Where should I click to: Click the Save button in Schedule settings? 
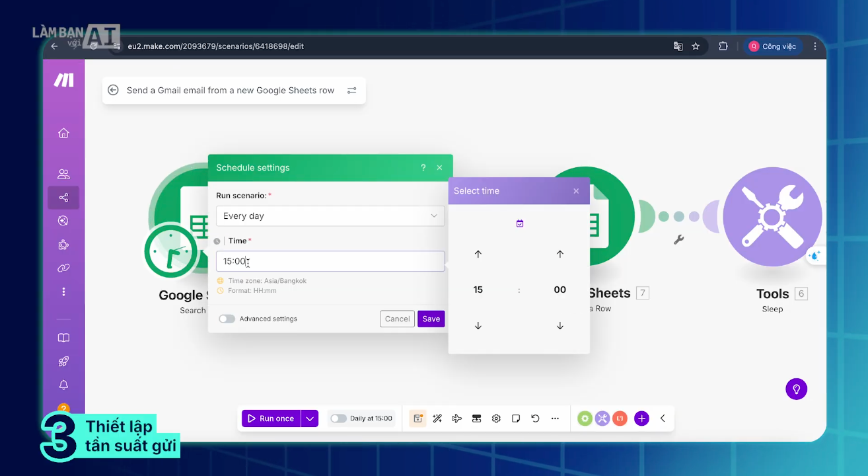[x=431, y=319]
